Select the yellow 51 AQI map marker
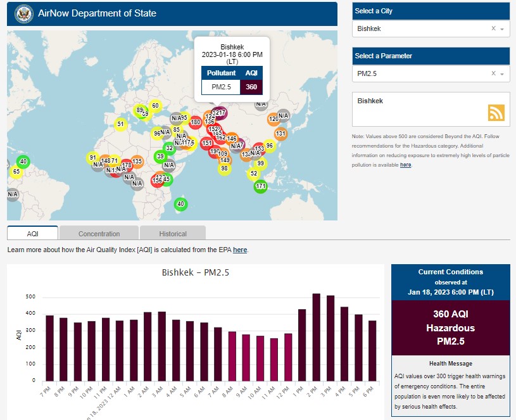The image size is (516, 420). [x=120, y=124]
